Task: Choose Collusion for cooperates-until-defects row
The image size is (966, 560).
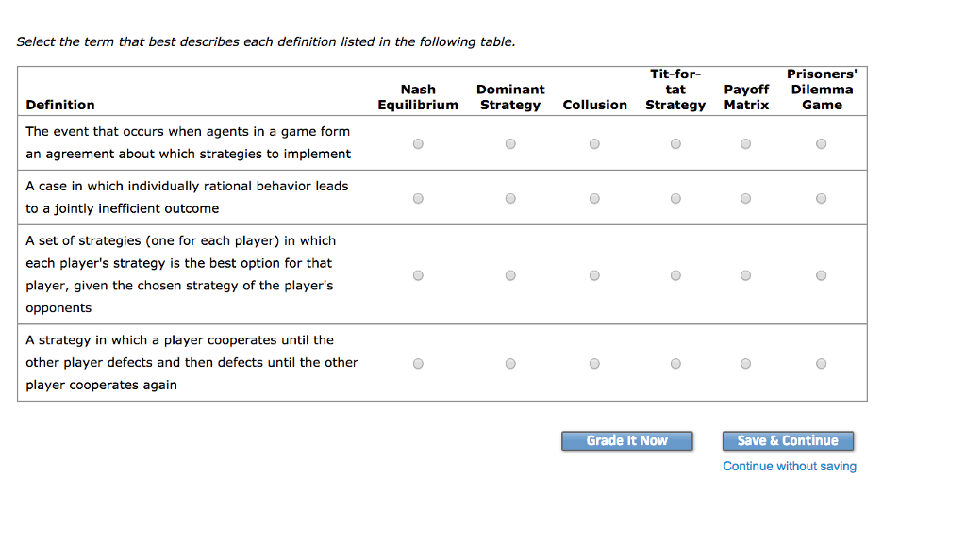Action: [x=594, y=364]
